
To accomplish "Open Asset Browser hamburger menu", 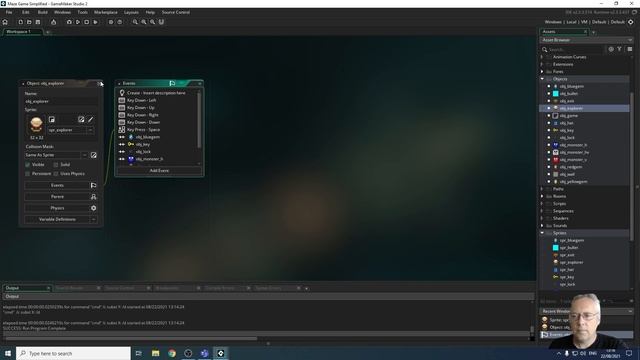I will (x=630, y=49).
